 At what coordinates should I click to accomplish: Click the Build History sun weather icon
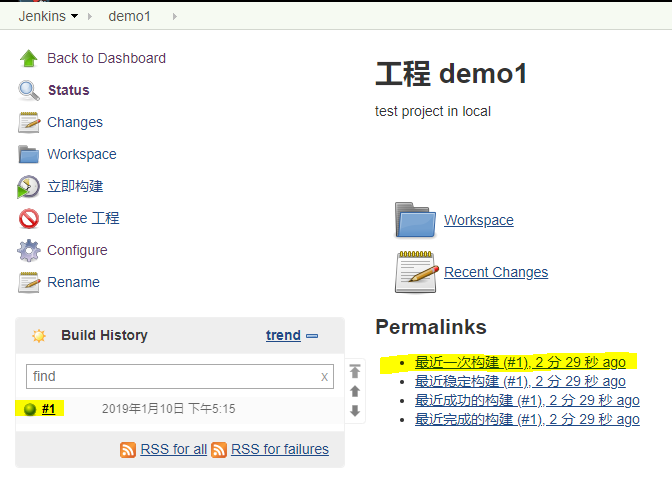pyautogui.click(x=39, y=335)
